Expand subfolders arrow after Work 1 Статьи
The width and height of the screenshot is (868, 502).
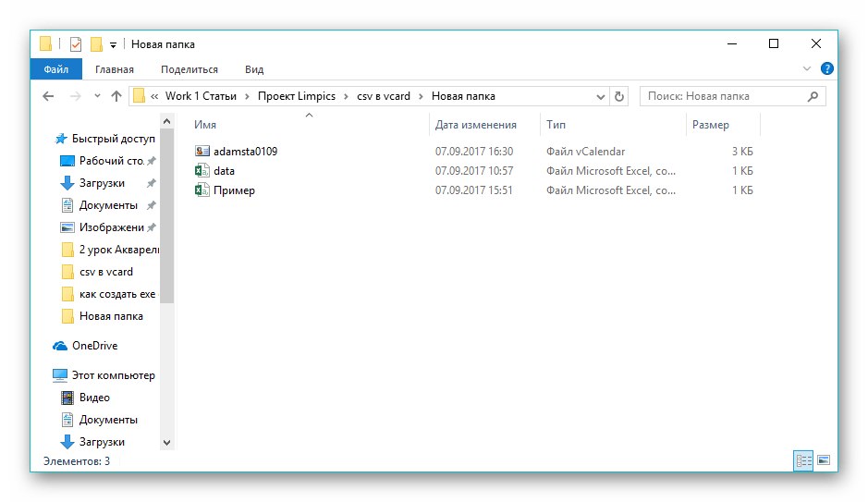(x=247, y=97)
